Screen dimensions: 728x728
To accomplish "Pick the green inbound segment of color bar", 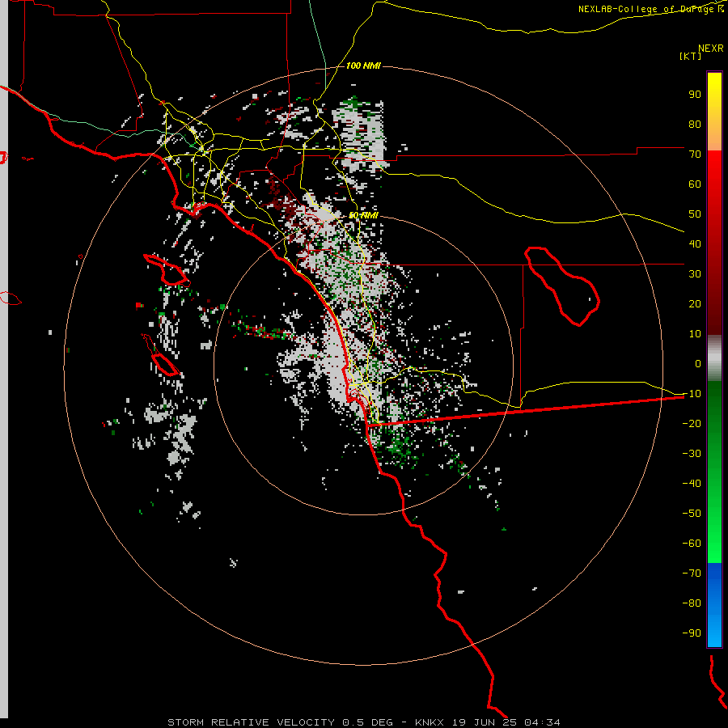I will click(714, 472).
